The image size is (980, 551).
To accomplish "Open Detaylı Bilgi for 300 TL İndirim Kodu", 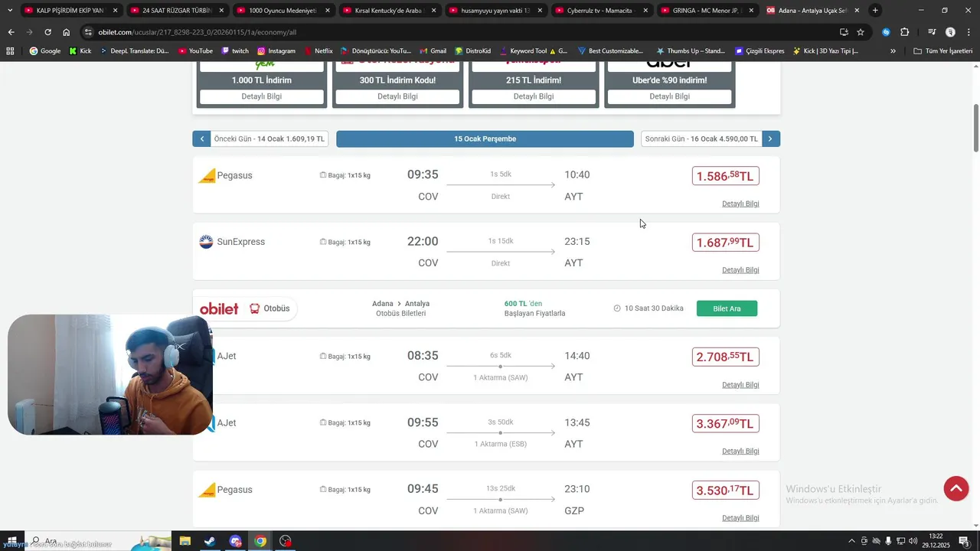I will pyautogui.click(x=397, y=96).
